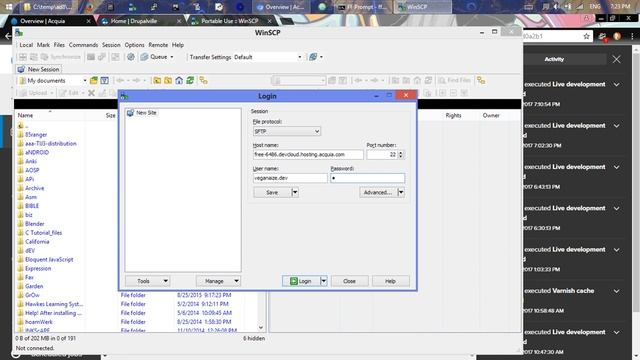Viewport: 640px width, 360px height.
Task: Click the Name column header
Action: pos(25,116)
